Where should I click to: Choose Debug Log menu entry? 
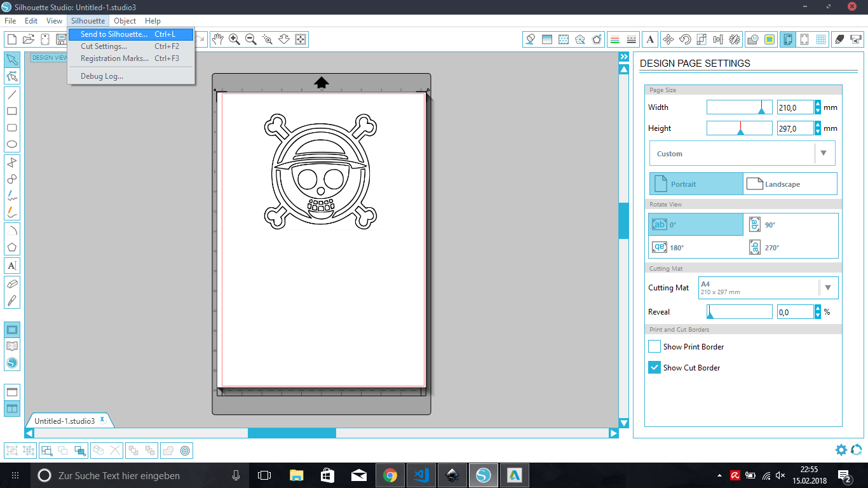click(130, 76)
